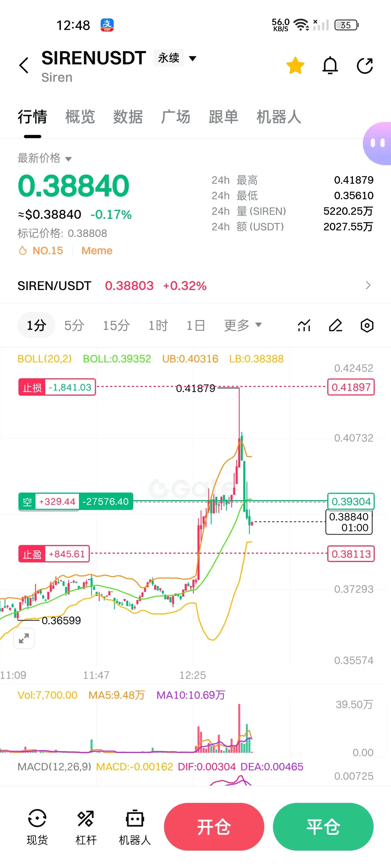This screenshot has width=391, height=868.
Task: Tap the 止损 stop-loss order tag
Action: tap(57, 387)
